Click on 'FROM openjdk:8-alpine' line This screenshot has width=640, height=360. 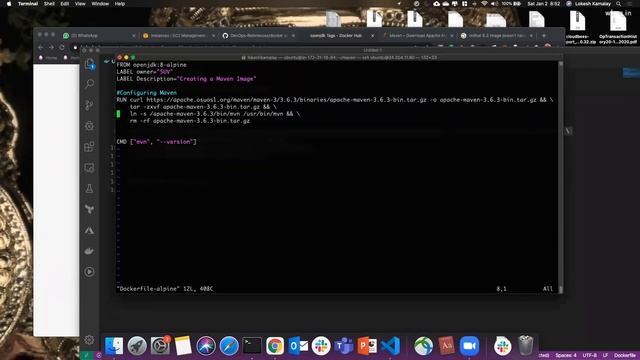click(151, 65)
